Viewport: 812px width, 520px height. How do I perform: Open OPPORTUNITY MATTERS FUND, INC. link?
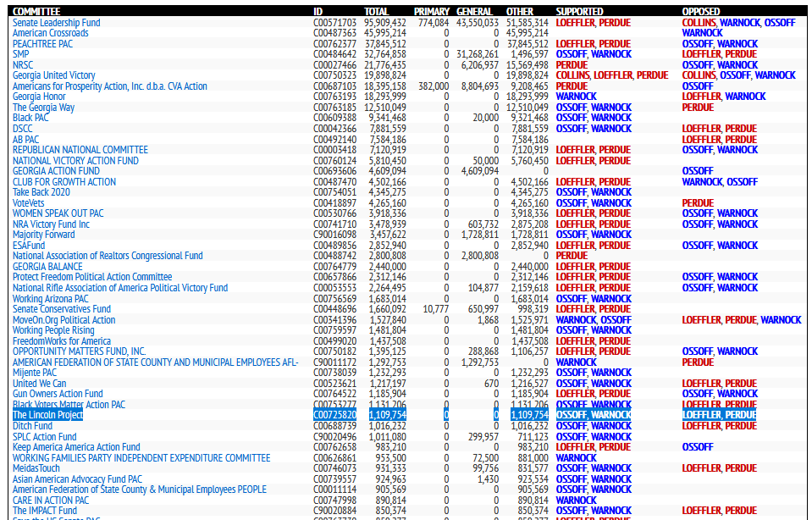click(79, 352)
